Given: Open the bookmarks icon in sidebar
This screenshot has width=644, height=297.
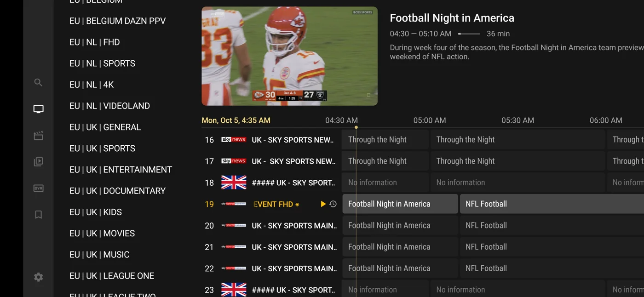Looking at the screenshot, I should 39,215.
